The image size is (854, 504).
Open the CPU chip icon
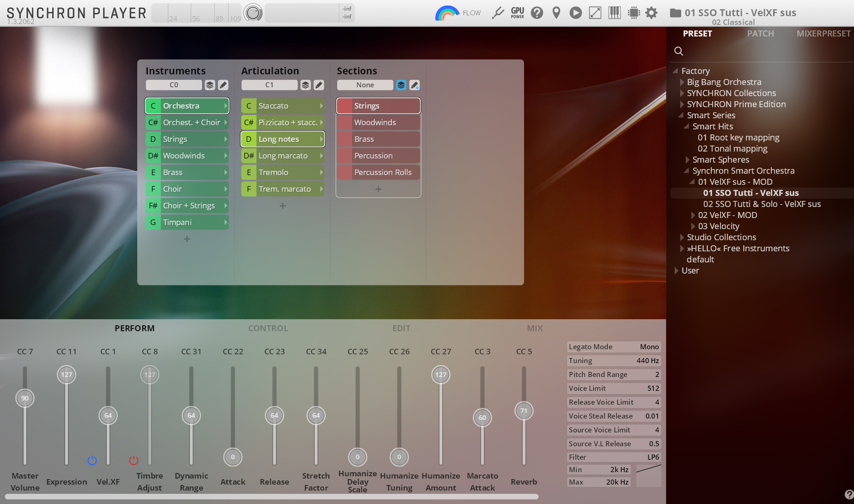(x=634, y=12)
